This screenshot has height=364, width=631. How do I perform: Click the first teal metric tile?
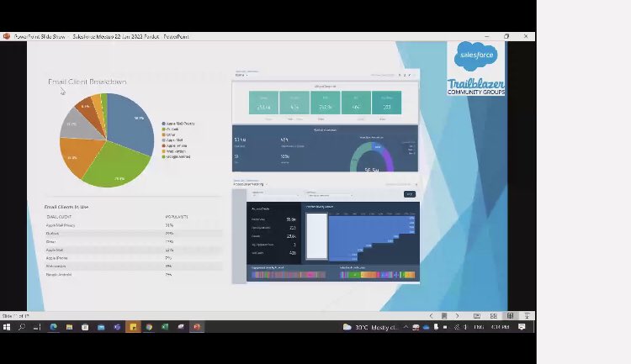click(x=263, y=103)
